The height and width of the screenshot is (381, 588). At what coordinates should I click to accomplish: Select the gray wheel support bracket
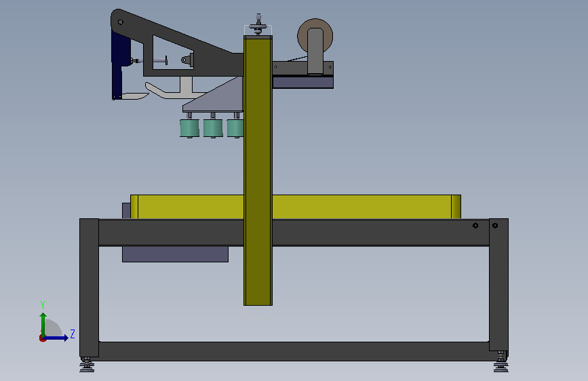[x=315, y=52]
